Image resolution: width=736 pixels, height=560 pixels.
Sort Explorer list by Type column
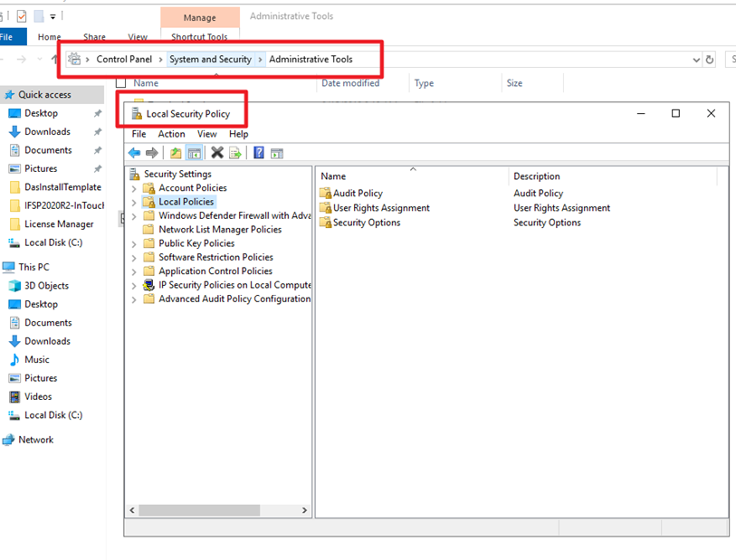(424, 83)
